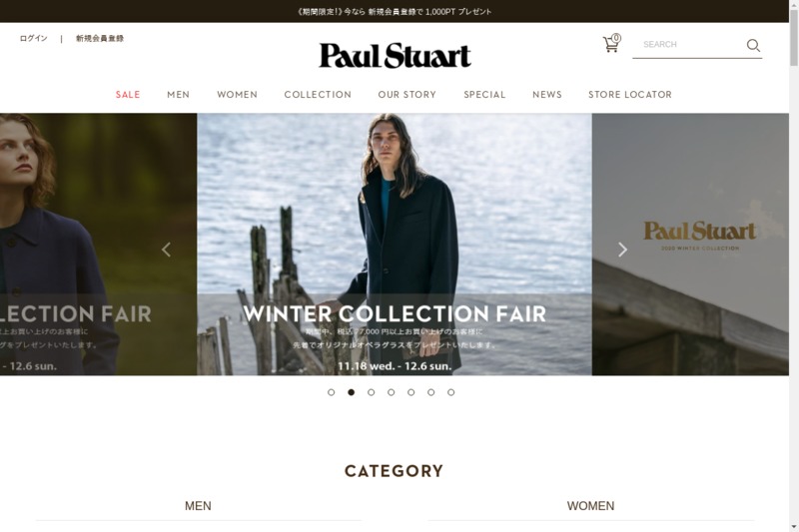Image resolution: width=799 pixels, height=532 pixels.
Task: Select the WOMEN category tab
Action: tap(590, 506)
